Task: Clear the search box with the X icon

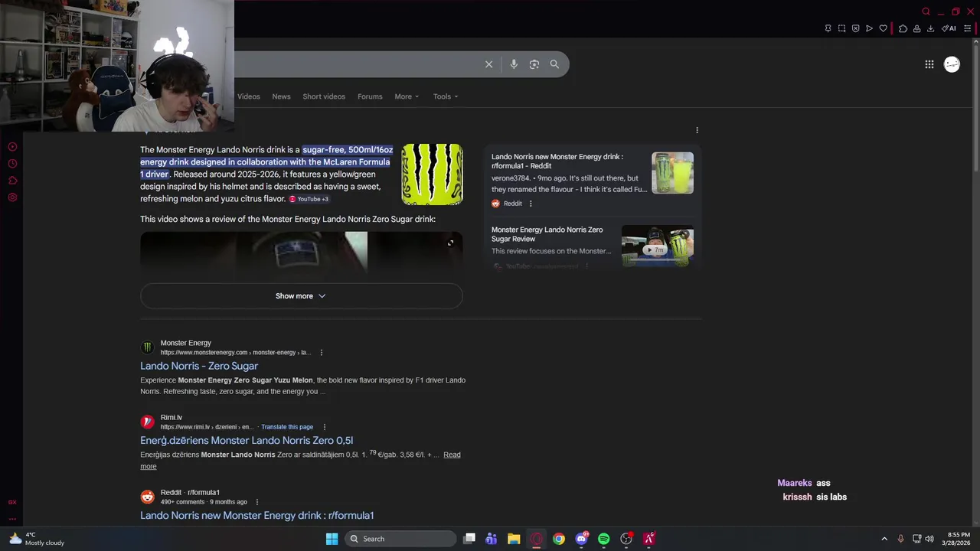Action: 488,64
